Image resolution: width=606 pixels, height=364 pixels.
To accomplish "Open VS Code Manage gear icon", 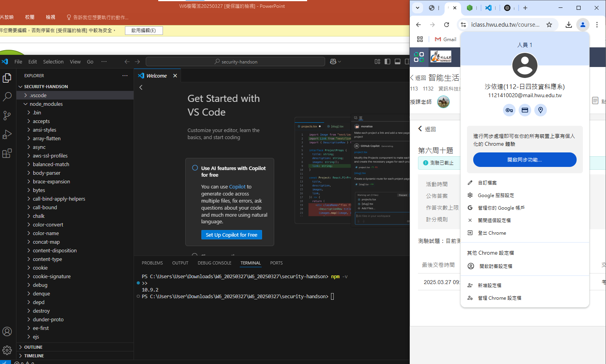I will pyautogui.click(x=7, y=350).
